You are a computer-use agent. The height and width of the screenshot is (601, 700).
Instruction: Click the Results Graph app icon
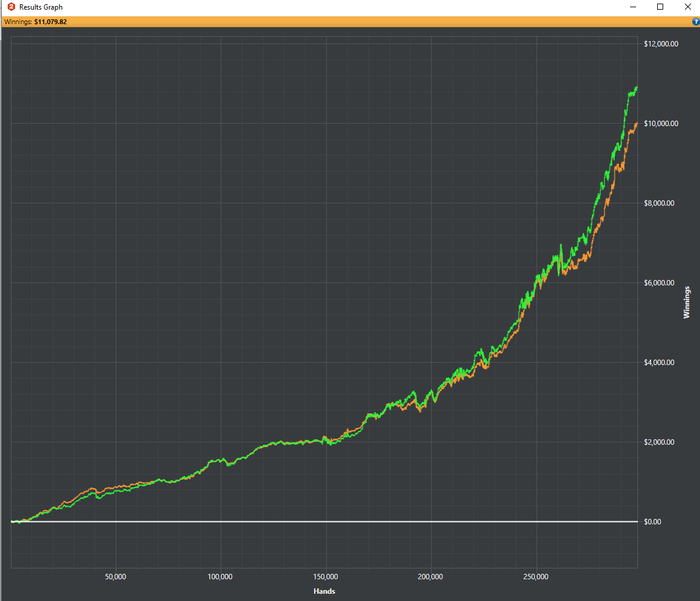[11, 7]
